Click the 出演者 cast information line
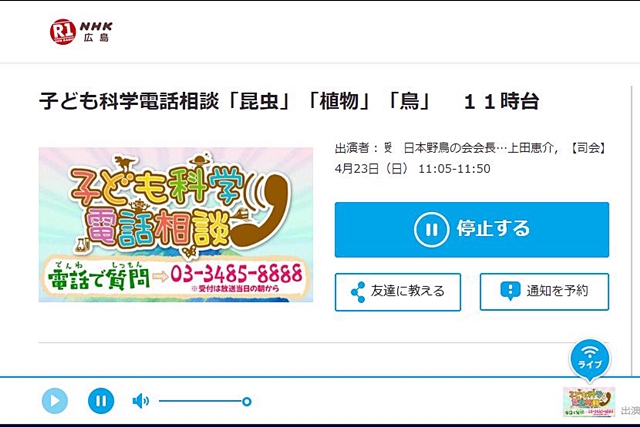This screenshot has height=427, width=640. point(470,148)
